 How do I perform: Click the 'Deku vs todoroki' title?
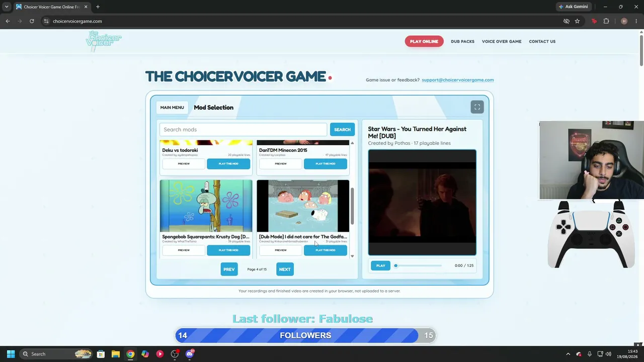click(180, 150)
